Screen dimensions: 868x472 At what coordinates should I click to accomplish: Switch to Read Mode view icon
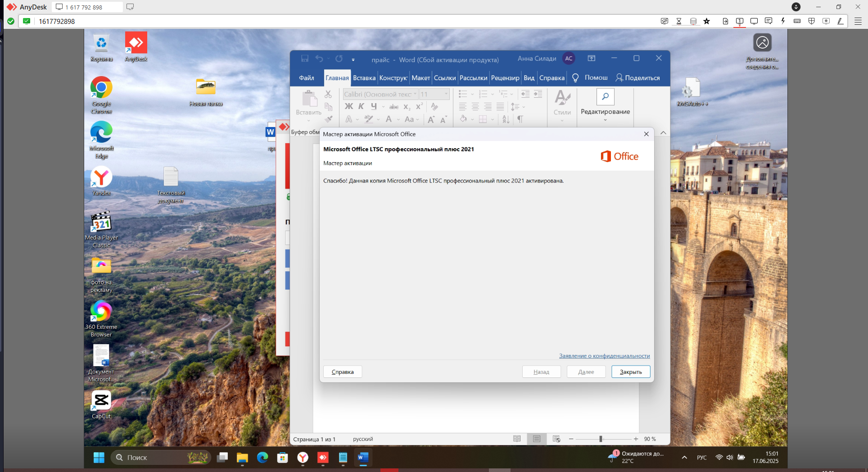517,439
